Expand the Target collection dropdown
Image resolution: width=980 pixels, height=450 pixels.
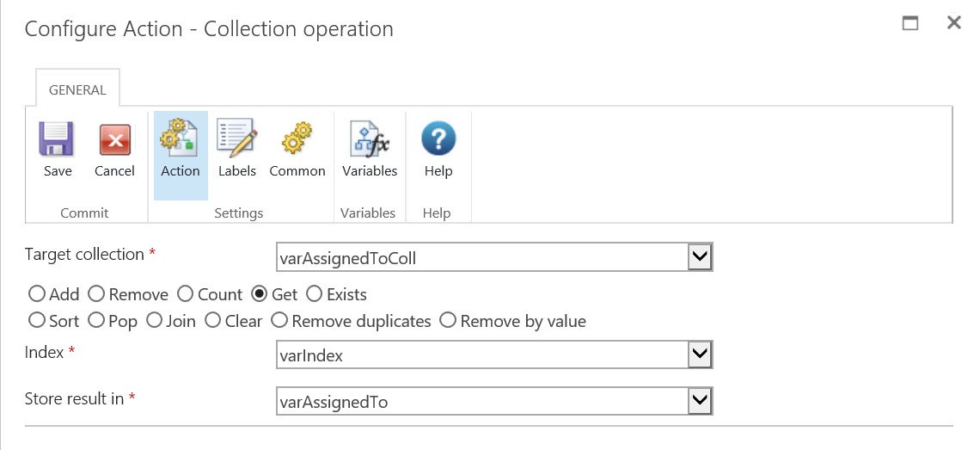[x=701, y=256]
